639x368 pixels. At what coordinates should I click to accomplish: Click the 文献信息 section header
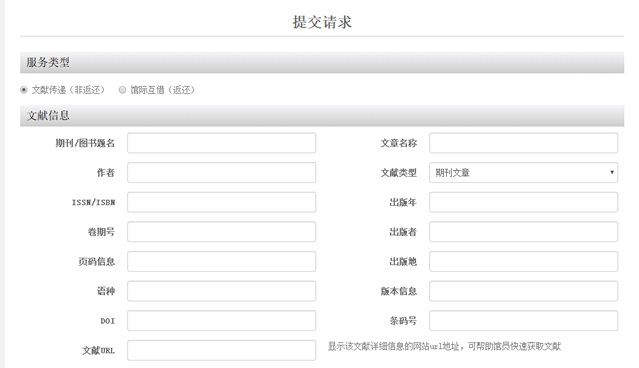pyautogui.click(x=322, y=115)
